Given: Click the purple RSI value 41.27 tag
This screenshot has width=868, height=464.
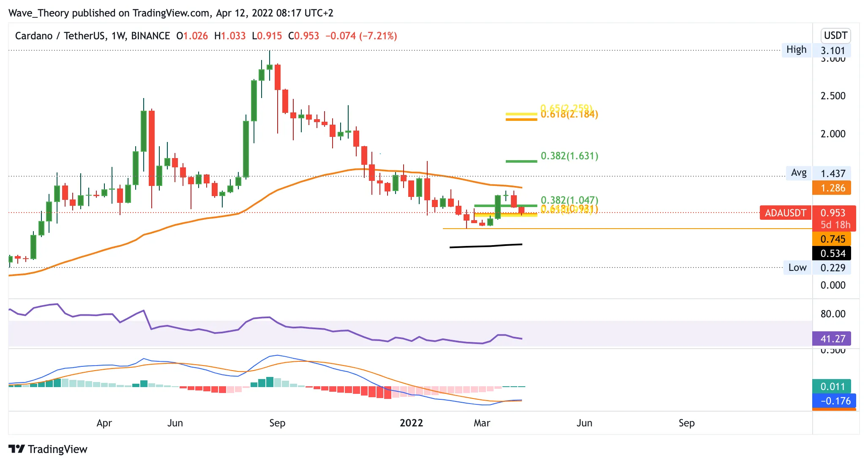Looking at the screenshot, I should click(832, 338).
